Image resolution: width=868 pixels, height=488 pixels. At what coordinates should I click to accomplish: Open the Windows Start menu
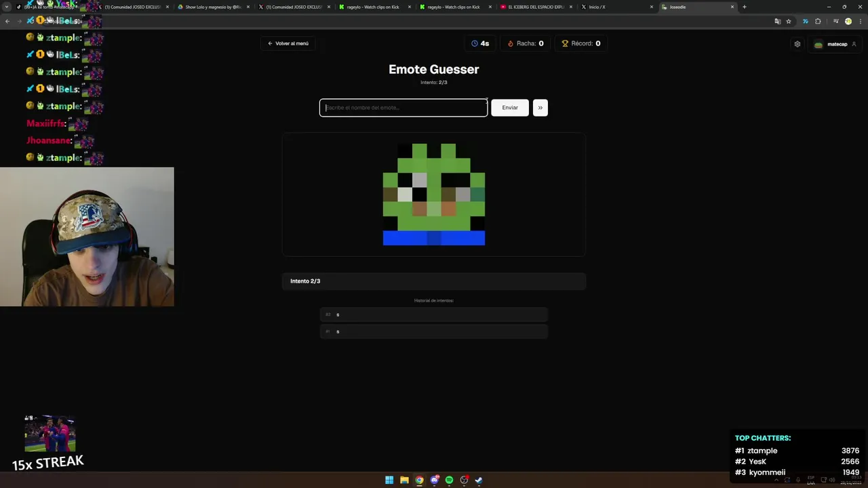click(x=389, y=480)
